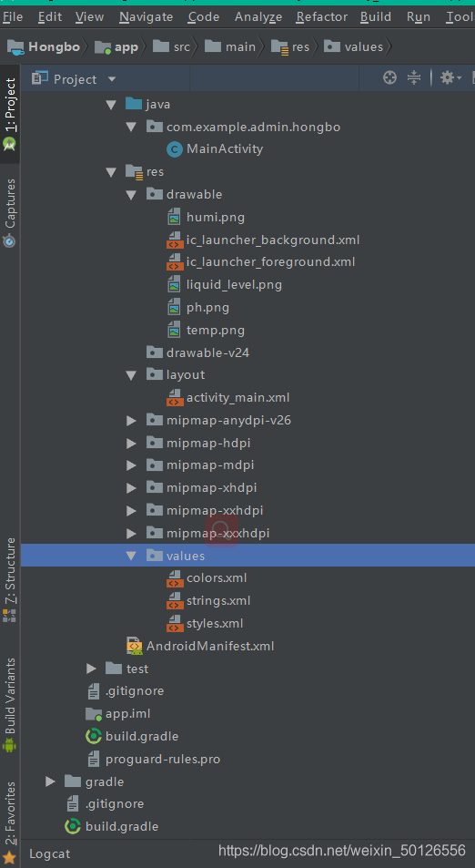Collapse the drawable folder
Image resolution: width=475 pixels, height=868 pixels.
click(131, 195)
